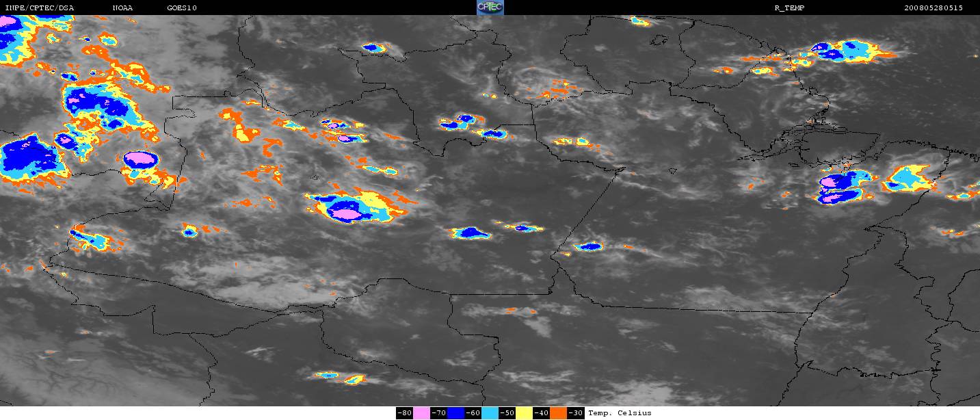The image size is (980, 420).
Task: Click the pink legend swatch after -80
Action: coord(421,413)
